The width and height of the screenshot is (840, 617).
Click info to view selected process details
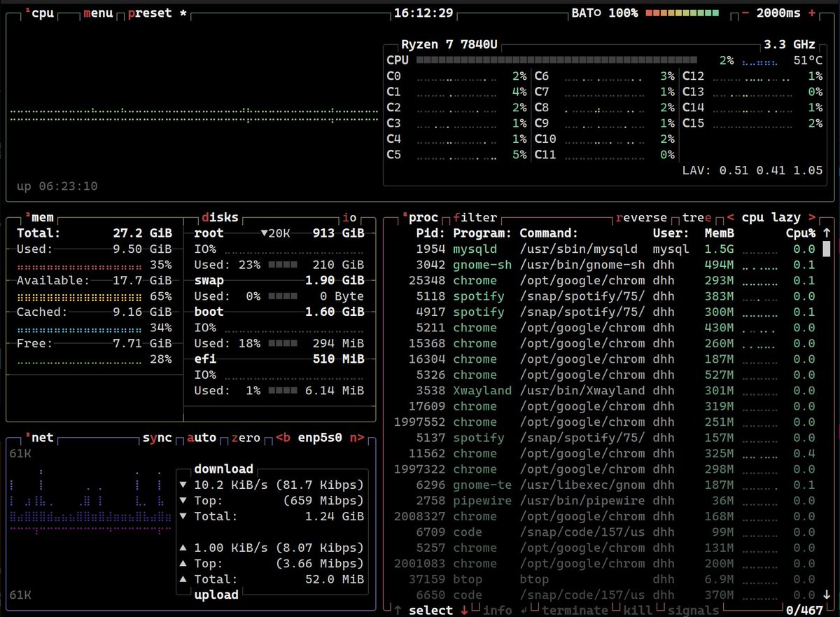tap(497, 610)
